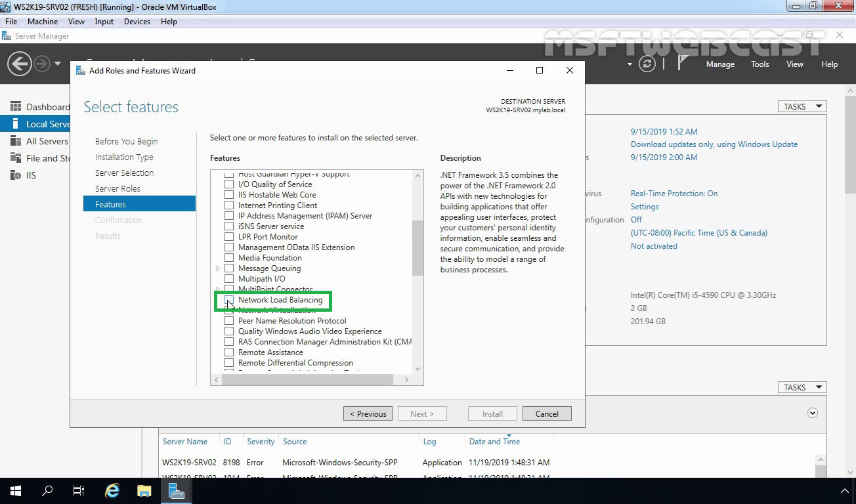Check the Internet Printing Client feature

coord(229,205)
